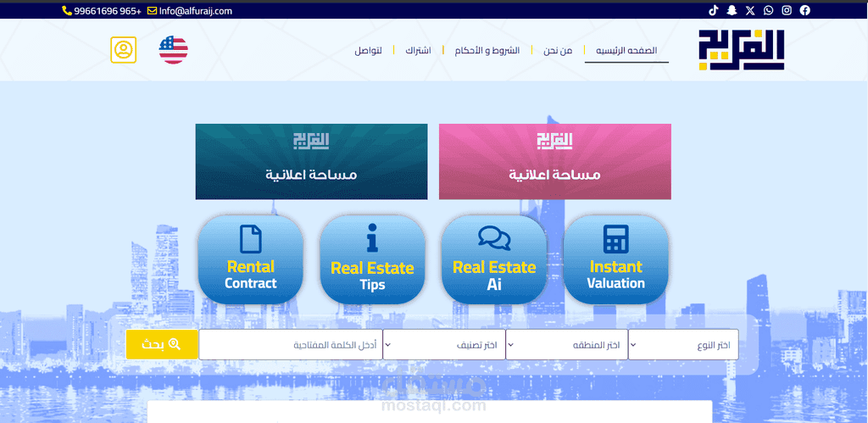Switch language via the US flag icon
868x423 pixels.
pos(173,50)
